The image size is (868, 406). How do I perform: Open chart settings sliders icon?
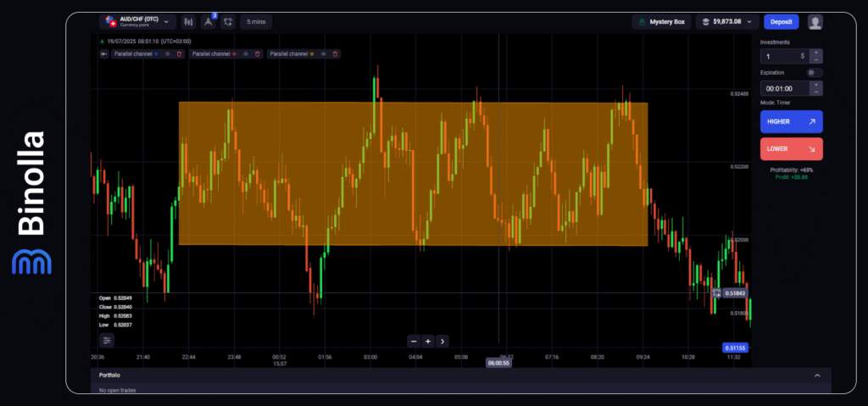(107, 340)
